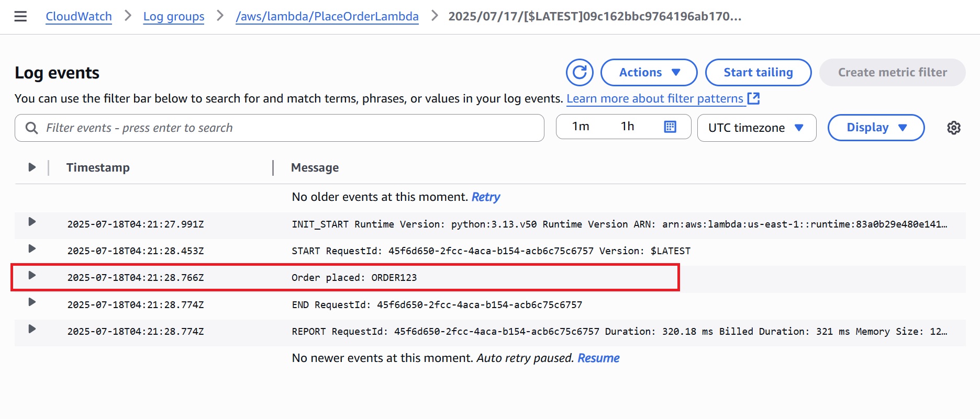The width and height of the screenshot is (980, 419).
Task: Expand the END RequestId log row
Action: (32, 302)
